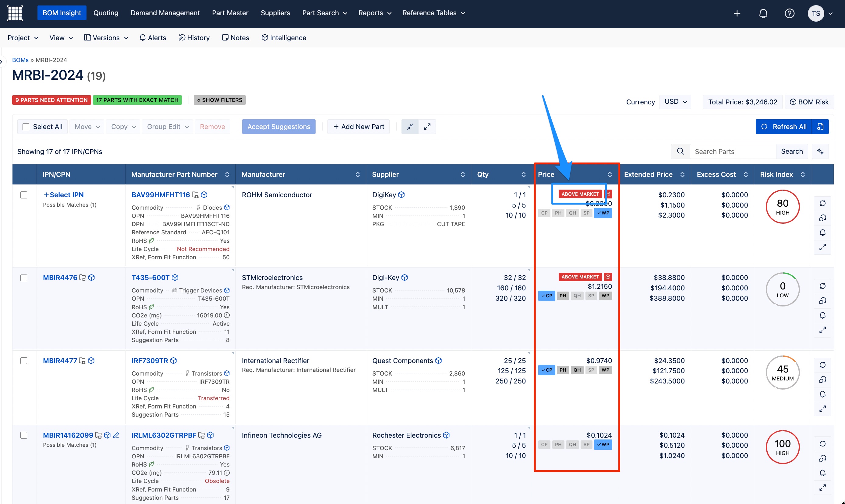Expand the Group Edit dropdown

168,127
